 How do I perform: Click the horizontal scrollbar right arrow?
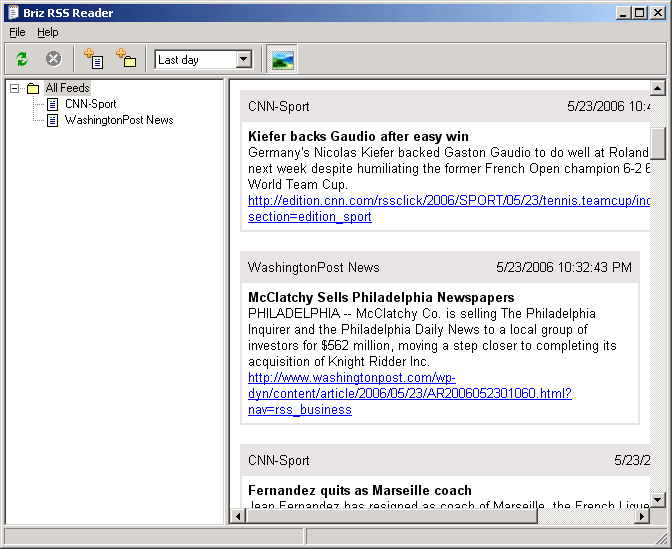click(x=642, y=516)
